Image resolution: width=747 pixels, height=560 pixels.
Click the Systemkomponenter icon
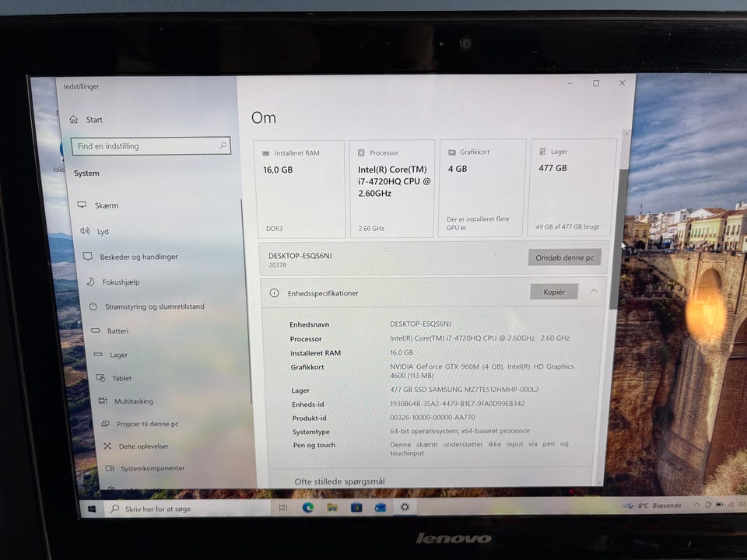(x=110, y=468)
